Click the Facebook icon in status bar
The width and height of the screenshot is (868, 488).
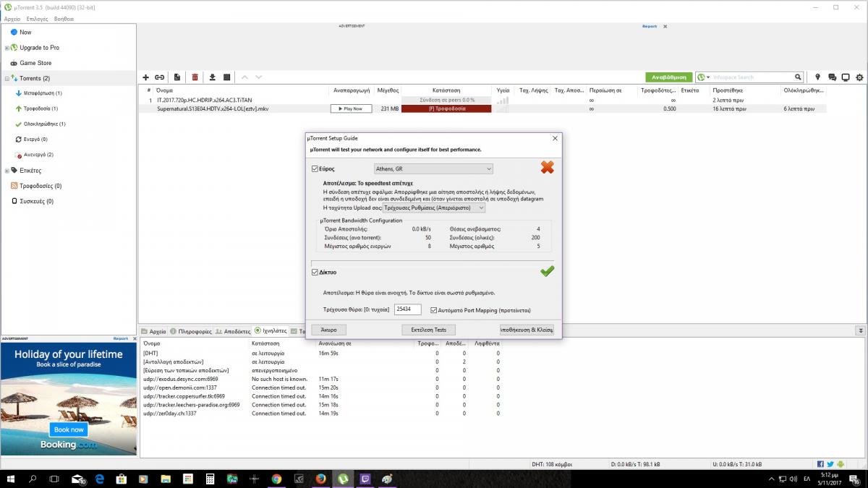click(821, 464)
